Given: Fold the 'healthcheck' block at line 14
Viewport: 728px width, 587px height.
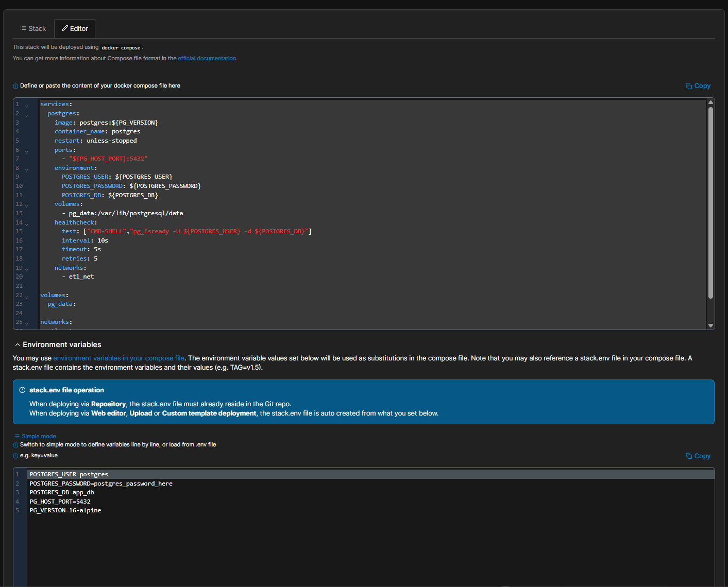Looking at the screenshot, I should tap(27, 225).
